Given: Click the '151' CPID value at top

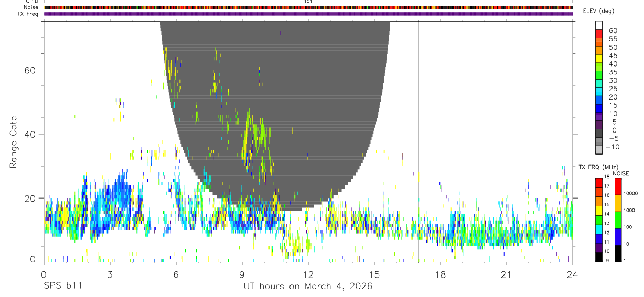Looking at the screenshot, I should click(308, 2).
